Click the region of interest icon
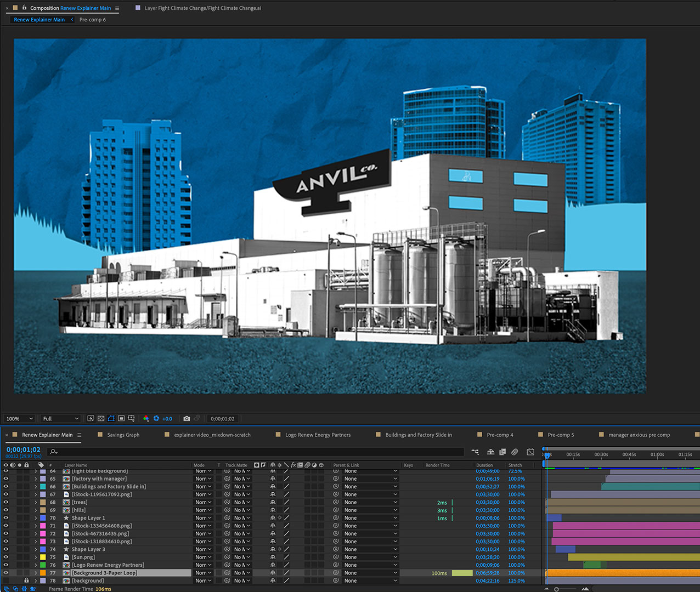The width and height of the screenshot is (700, 592). coord(121,419)
